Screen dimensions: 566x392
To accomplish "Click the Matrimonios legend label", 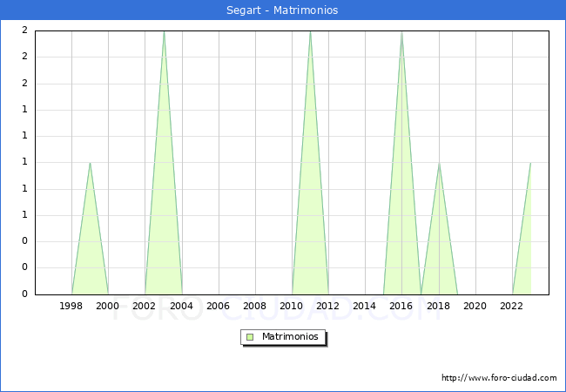I will point(290,337).
